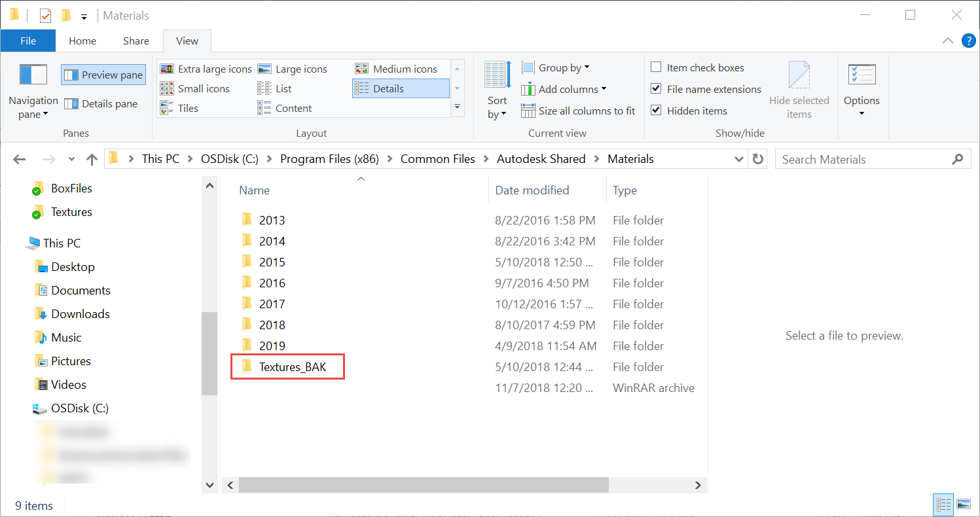Viewport: 980px width, 517px height.
Task: Open Videos in navigation pane
Action: (69, 385)
